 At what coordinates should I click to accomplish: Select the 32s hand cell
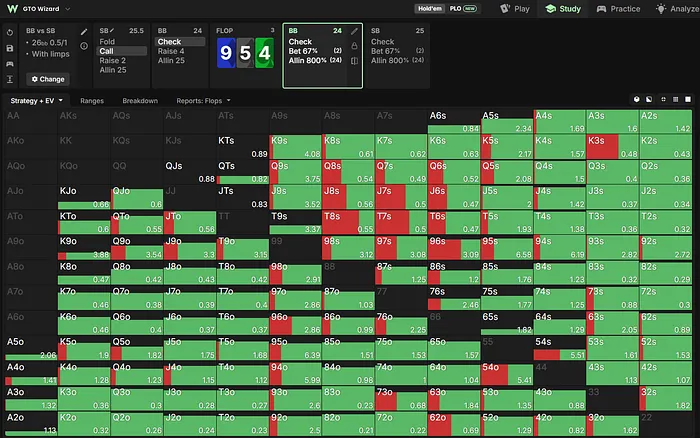[x=665, y=399]
